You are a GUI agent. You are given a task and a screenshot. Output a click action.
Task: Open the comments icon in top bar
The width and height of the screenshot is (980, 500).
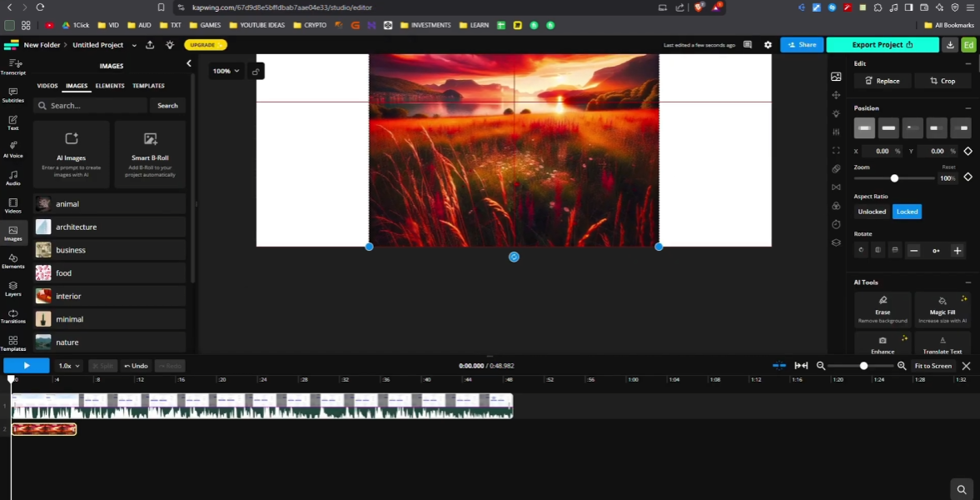(748, 45)
